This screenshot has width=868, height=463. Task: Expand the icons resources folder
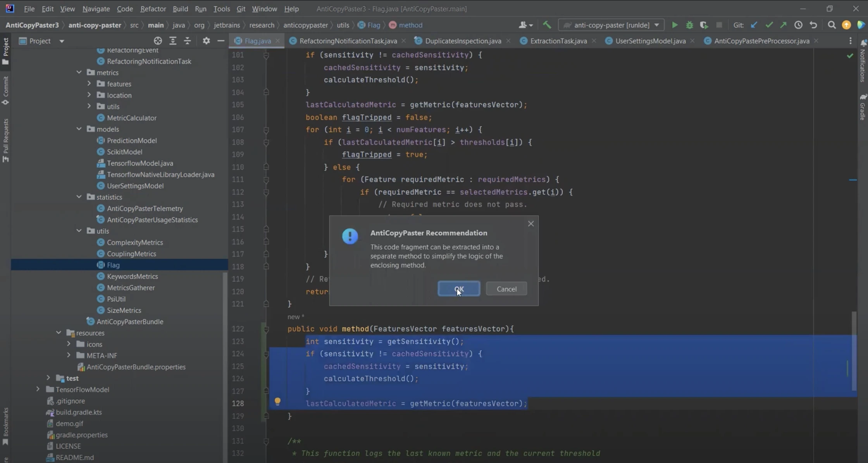[69, 344]
